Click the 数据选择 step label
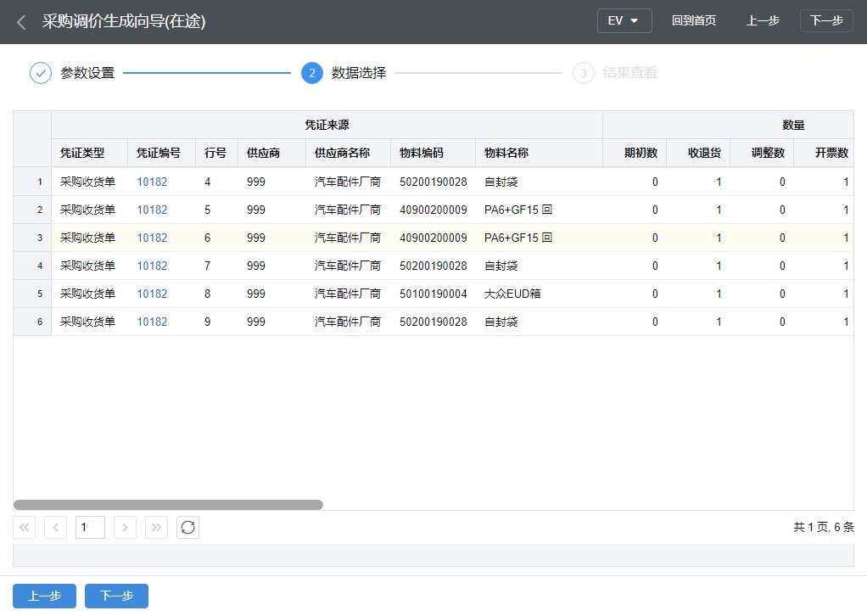The image size is (867, 616). [359, 73]
